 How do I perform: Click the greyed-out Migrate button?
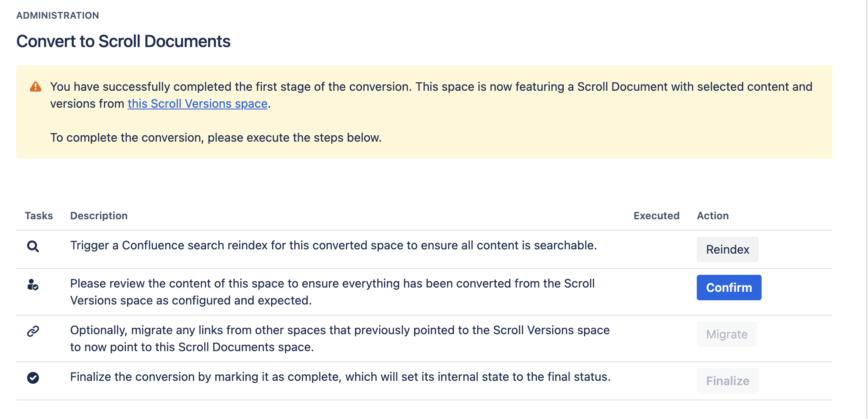coord(726,334)
